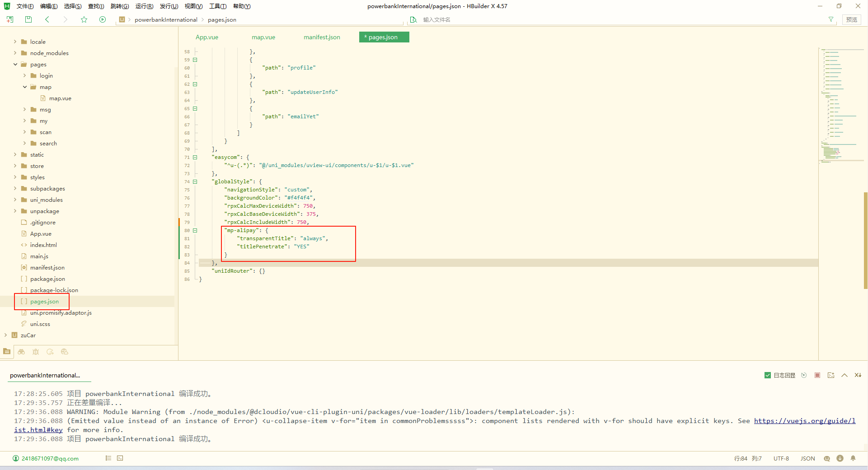This screenshot has width=868, height=470.
Task: Open the 运行(R) menu
Action: [144, 6]
